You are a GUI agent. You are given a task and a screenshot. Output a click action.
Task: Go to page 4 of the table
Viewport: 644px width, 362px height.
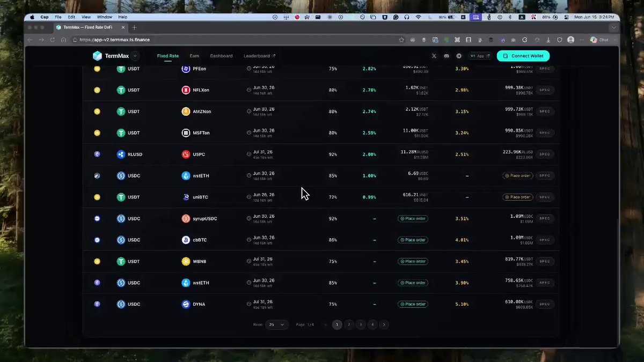372,324
